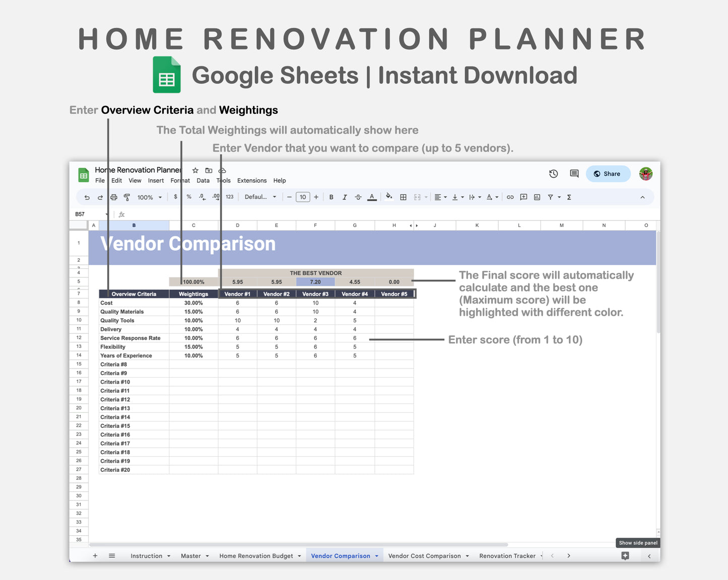Insert a link using the toolbar icon
This screenshot has width=728, height=580.
point(510,197)
